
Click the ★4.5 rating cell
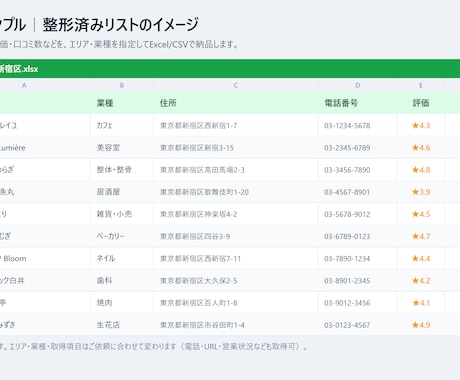[x=421, y=214]
